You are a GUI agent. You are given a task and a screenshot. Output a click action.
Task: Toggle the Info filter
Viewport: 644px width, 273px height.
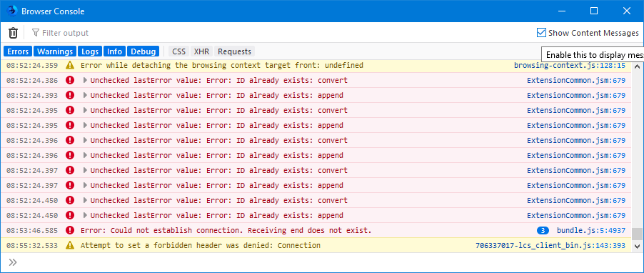(114, 51)
